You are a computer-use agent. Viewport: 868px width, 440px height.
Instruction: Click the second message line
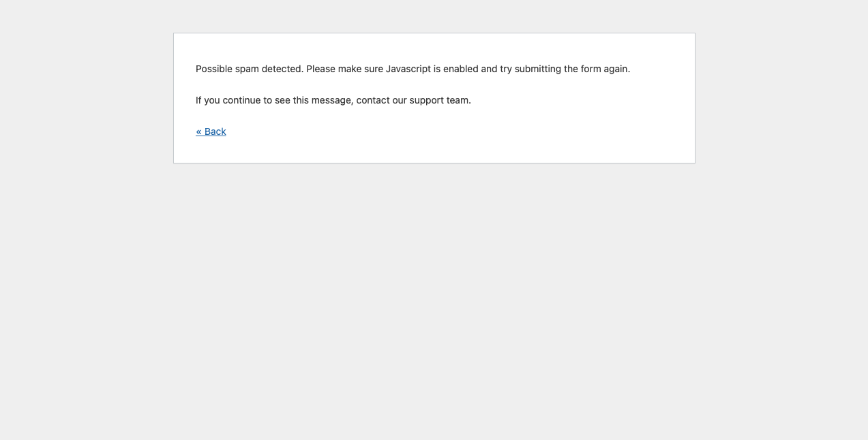[x=333, y=100]
